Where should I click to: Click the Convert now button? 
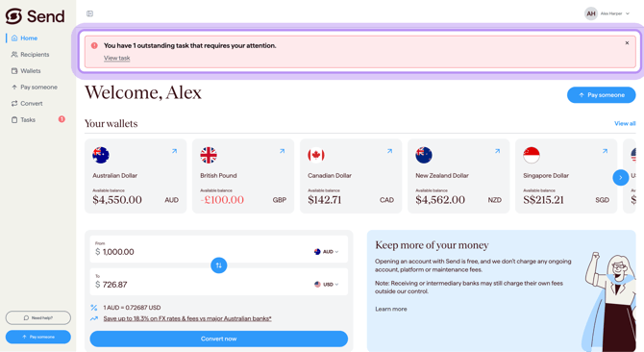click(219, 339)
